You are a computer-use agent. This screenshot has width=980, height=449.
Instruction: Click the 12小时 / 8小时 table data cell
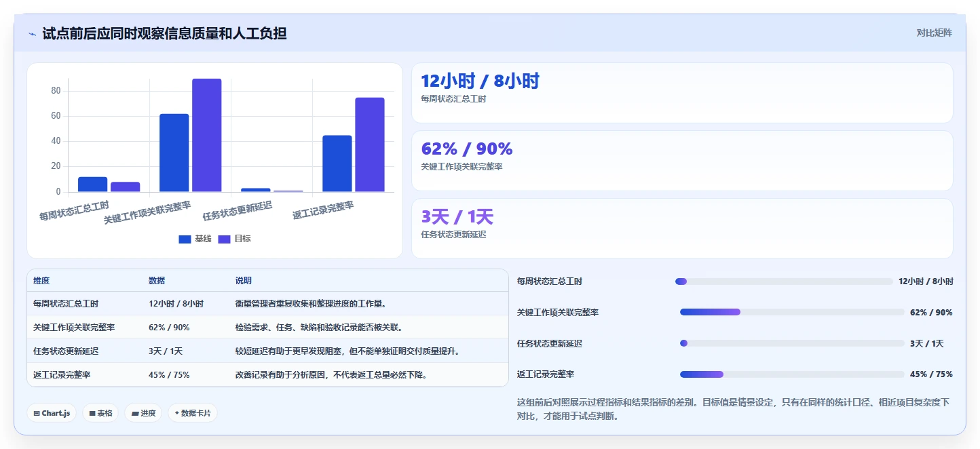pos(176,304)
